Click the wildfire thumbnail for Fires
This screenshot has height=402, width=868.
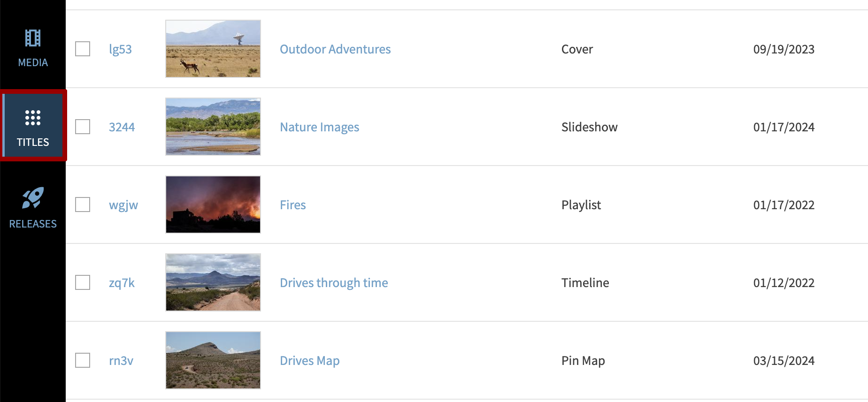(213, 205)
